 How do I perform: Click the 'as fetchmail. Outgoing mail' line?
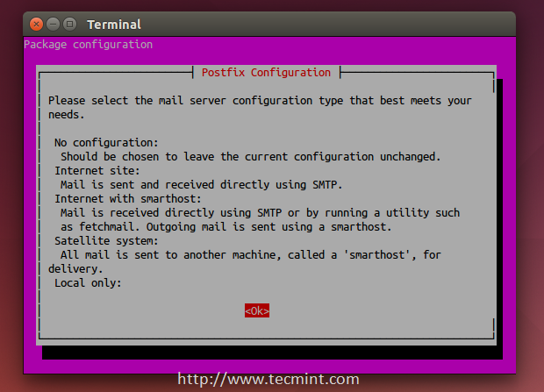[x=232, y=226]
